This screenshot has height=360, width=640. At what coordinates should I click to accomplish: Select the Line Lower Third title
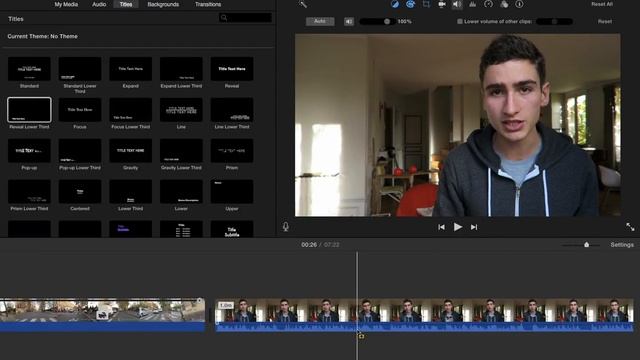point(232,110)
